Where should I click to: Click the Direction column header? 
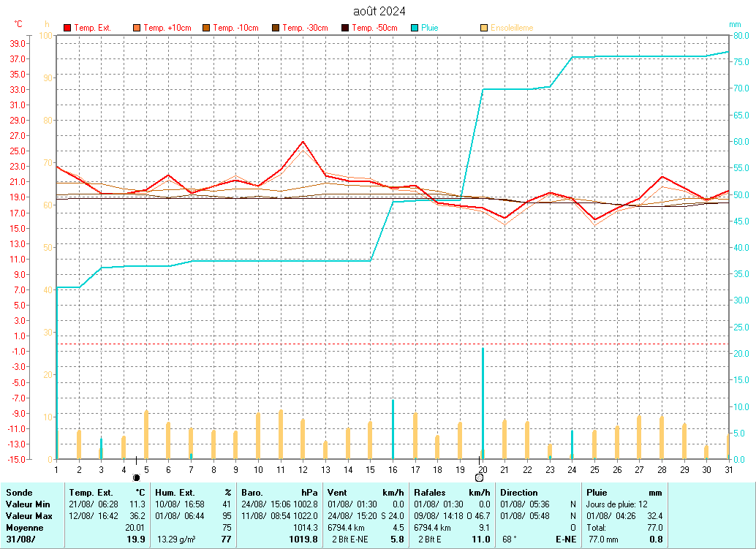click(x=519, y=493)
